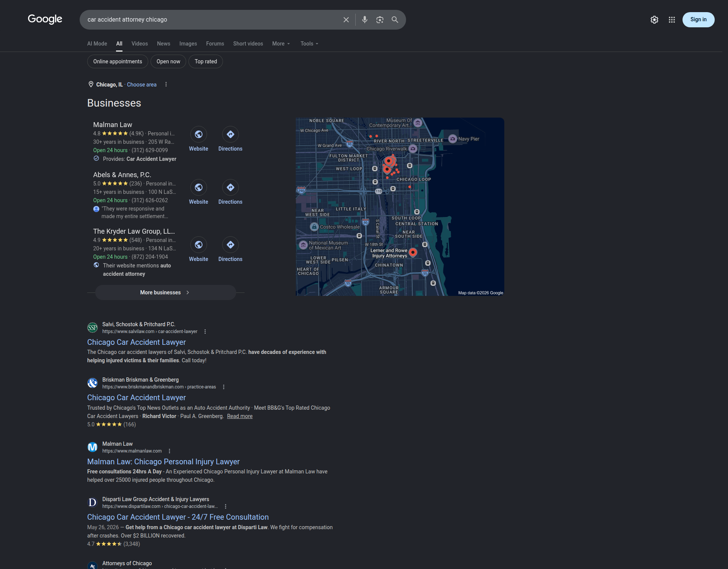Viewport: 728px width, 569px height.
Task: Click the National Museum of Mexican Art marker
Action: pos(303,245)
